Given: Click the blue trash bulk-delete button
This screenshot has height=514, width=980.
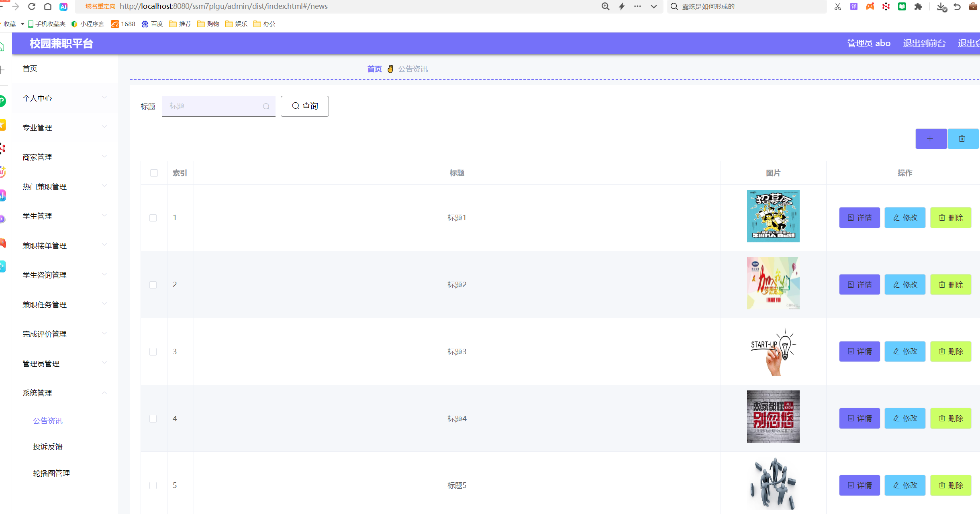Looking at the screenshot, I should coord(962,139).
